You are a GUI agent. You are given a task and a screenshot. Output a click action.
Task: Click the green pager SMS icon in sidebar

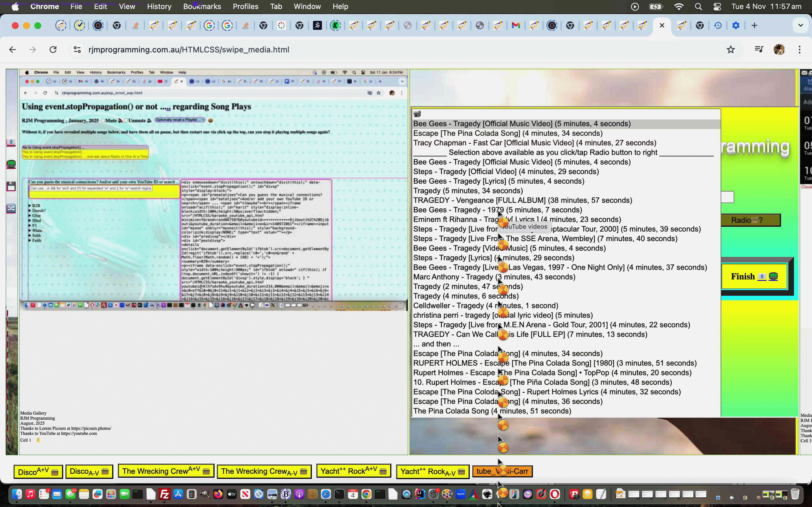pyautogui.click(x=11, y=164)
